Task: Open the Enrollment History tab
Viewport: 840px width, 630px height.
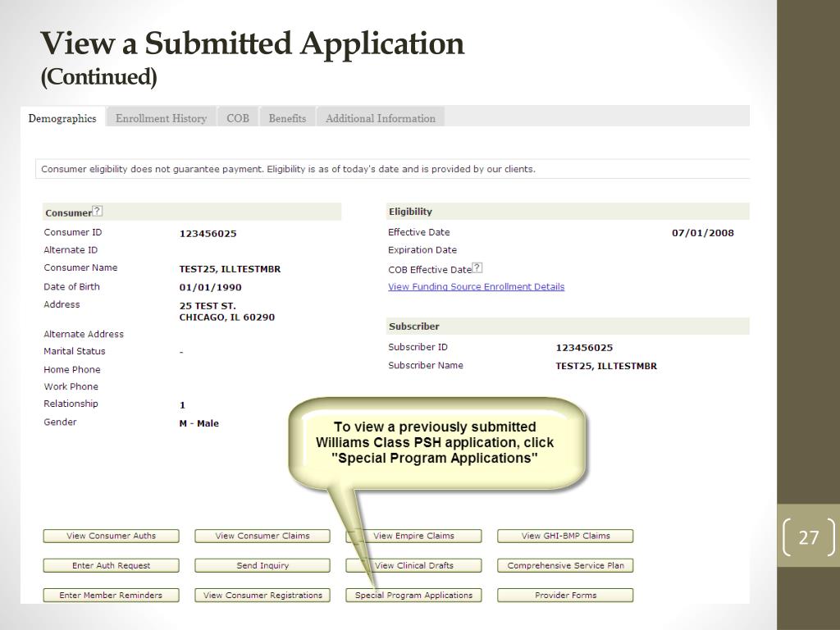Action: click(x=162, y=118)
